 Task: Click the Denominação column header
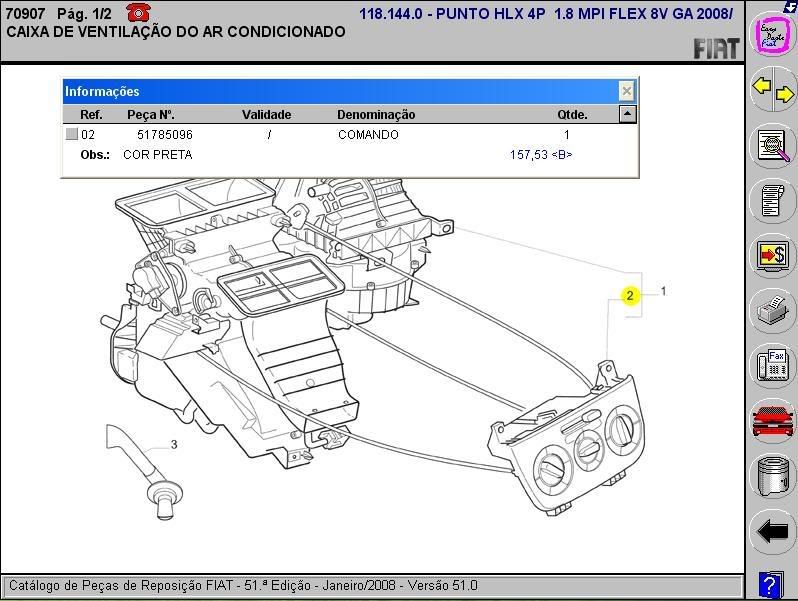376,115
